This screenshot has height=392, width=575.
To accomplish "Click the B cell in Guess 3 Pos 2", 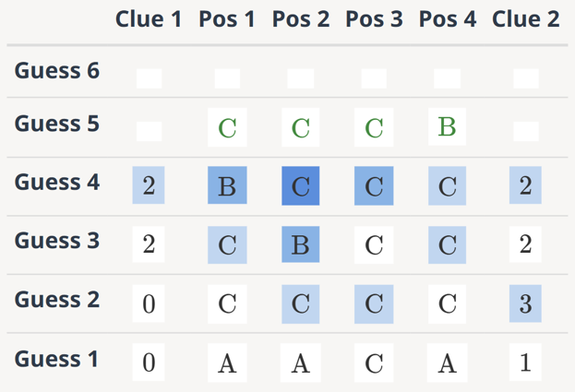I will pos(301,244).
